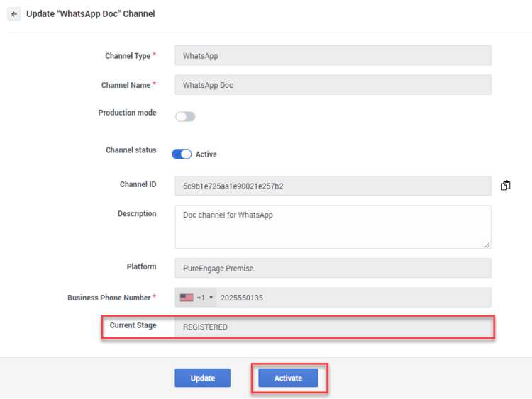Image resolution: width=532 pixels, height=399 pixels.
Task: Select the Channel ID text field
Action: (x=333, y=186)
